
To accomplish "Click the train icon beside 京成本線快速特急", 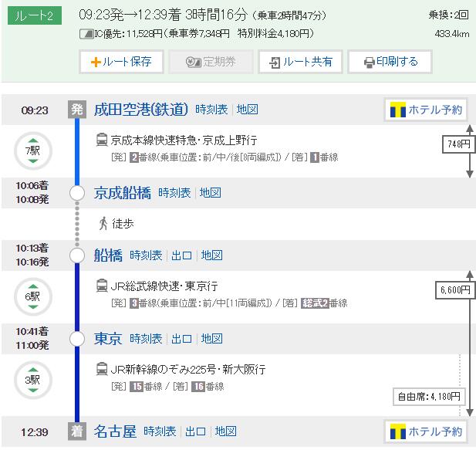I will tap(102, 140).
